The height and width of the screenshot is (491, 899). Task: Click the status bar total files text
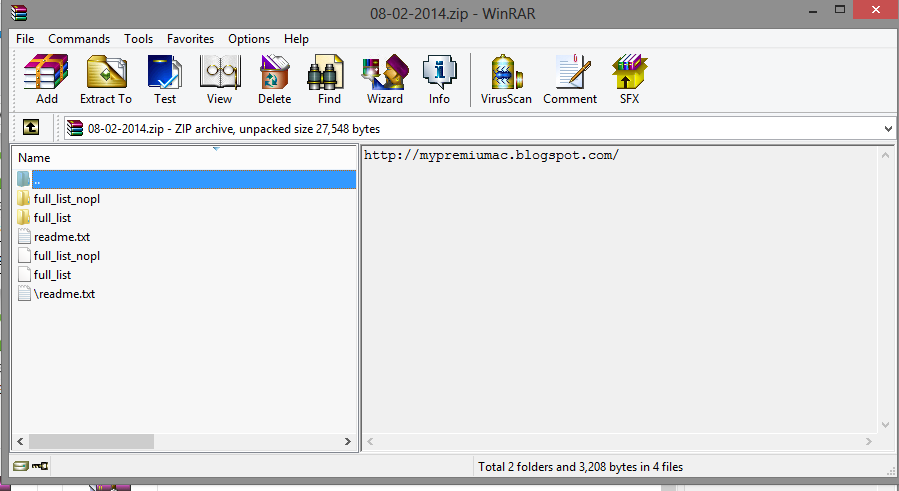(x=581, y=467)
